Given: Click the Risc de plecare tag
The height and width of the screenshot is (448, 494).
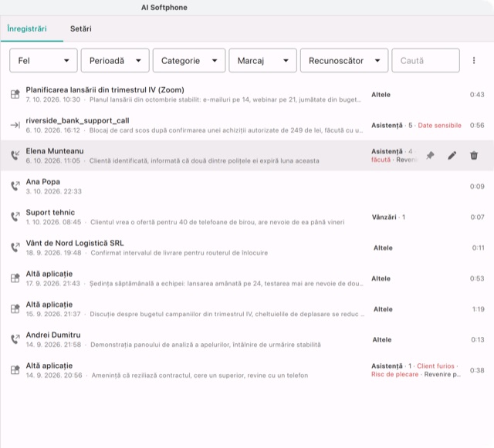Looking at the screenshot, I should (x=394, y=374).
